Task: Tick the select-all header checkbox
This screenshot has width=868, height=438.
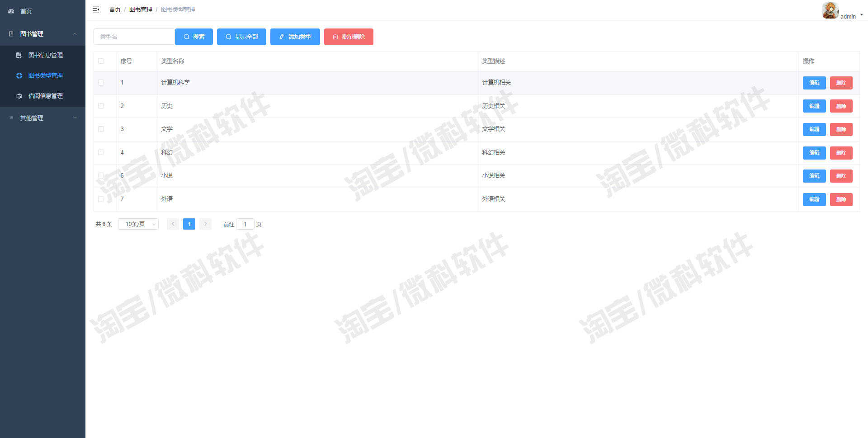Action: click(x=101, y=61)
